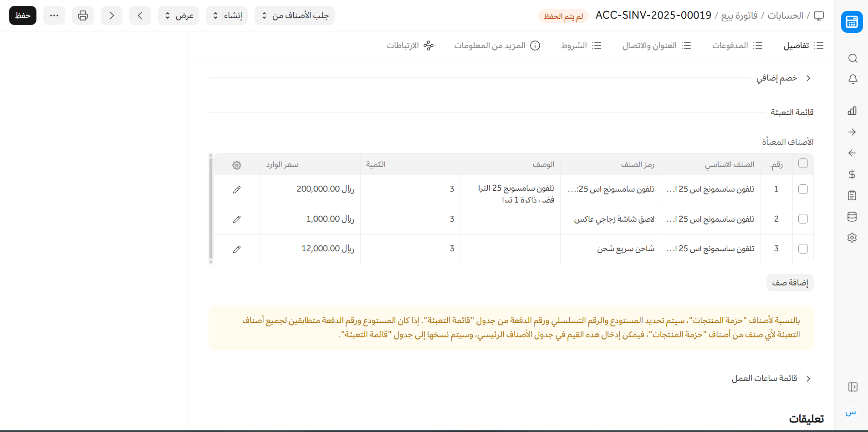This screenshot has height=432, width=868.
Task: Expand the خصم إضافي section
Action: point(783,78)
